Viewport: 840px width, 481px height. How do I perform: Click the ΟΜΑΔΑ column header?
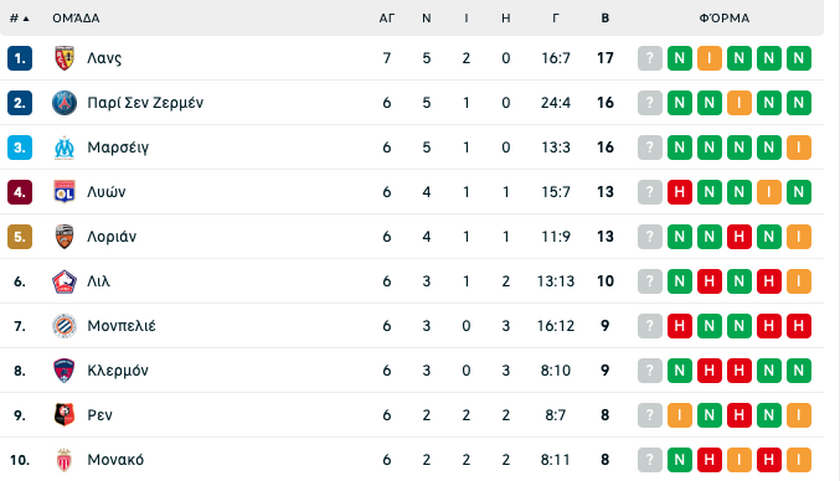(x=76, y=18)
